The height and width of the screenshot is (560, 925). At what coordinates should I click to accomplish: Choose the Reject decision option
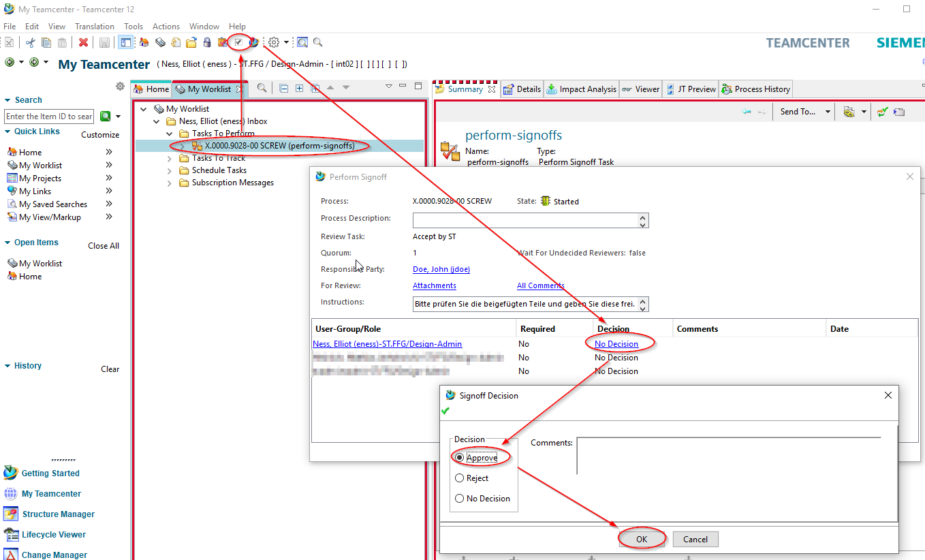point(460,478)
